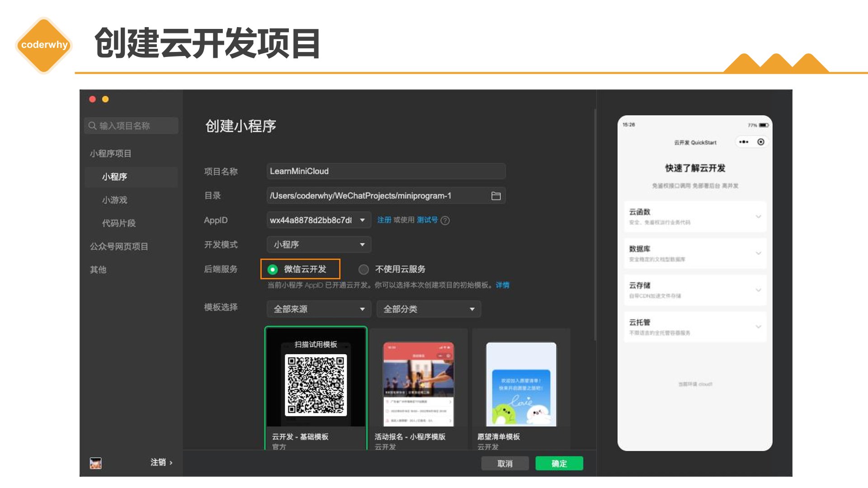The height and width of the screenshot is (488, 868).
Task: Click the directory path input field
Action: [x=386, y=196]
